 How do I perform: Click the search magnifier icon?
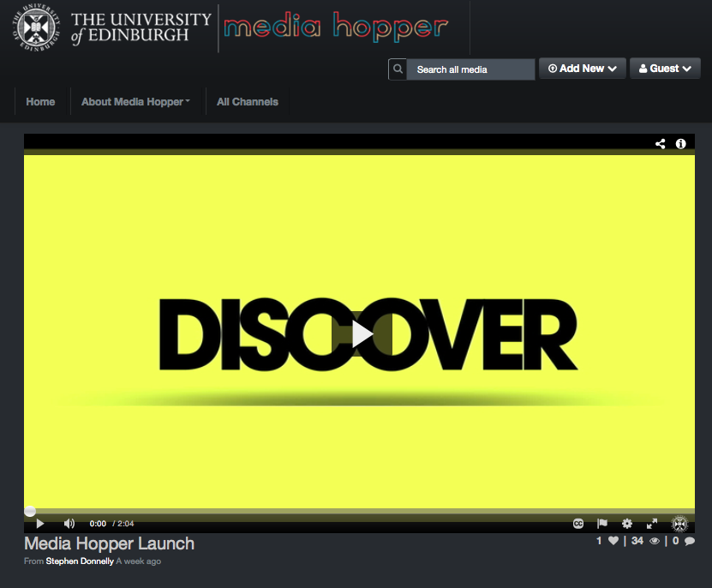point(398,69)
